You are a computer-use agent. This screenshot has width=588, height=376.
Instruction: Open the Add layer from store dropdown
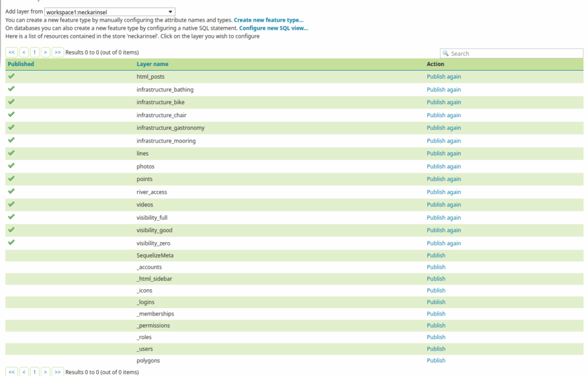[110, 12]
